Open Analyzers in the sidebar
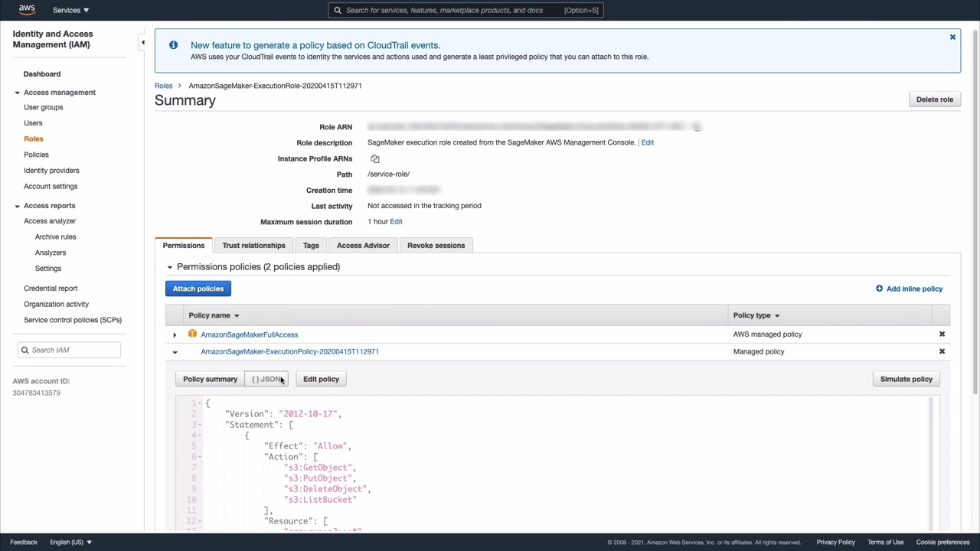This screenshot has width=980, height=551. (x=51, y=253)
